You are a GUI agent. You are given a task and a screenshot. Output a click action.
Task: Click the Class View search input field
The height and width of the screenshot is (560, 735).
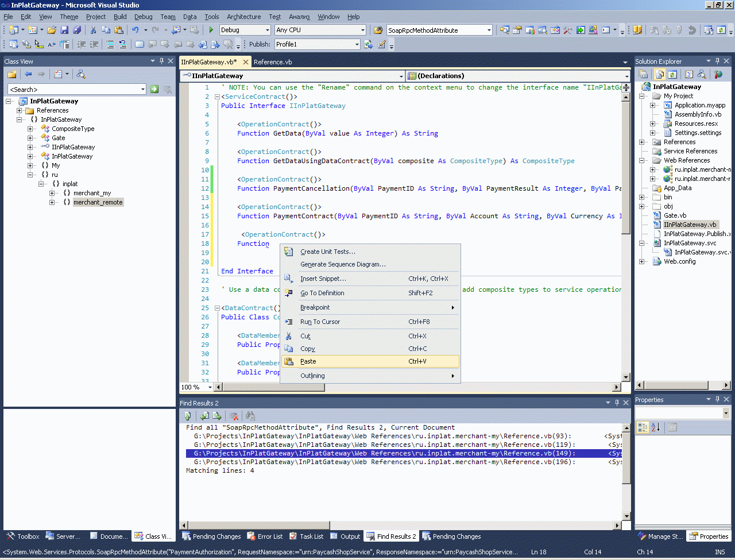[x=73, y=89]
